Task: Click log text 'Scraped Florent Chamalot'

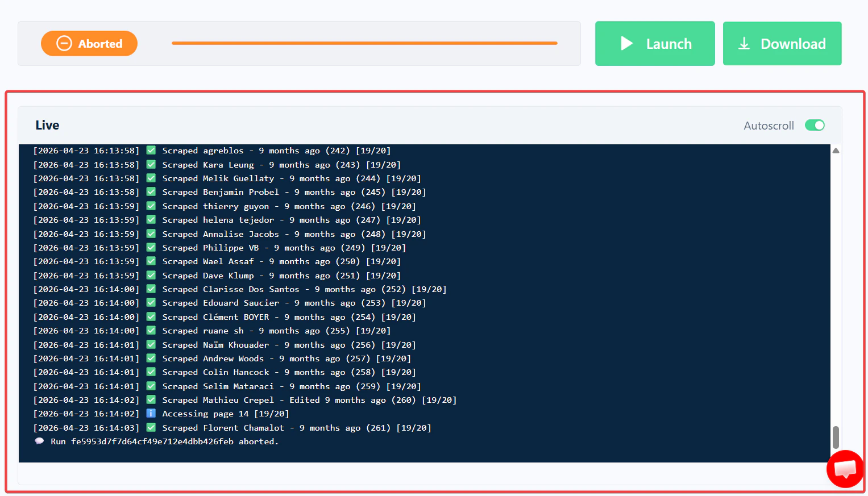Action: (x=223, y=428)
